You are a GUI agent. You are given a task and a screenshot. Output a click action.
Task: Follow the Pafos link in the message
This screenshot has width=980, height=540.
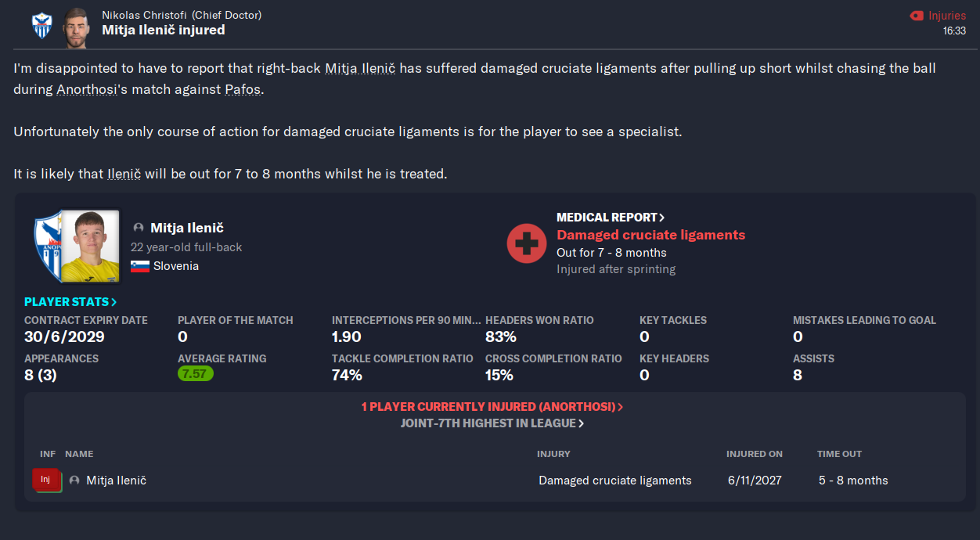[x=243, y=89]
